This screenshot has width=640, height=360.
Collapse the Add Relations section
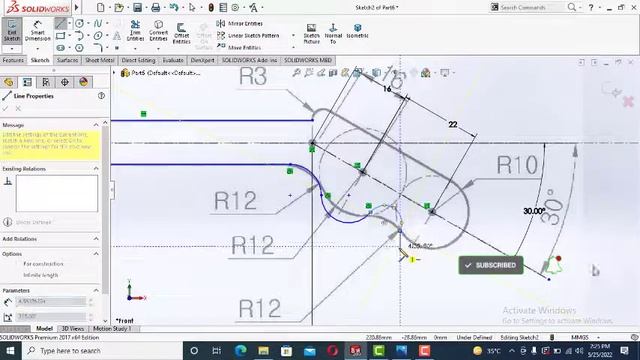pos(96,239)
